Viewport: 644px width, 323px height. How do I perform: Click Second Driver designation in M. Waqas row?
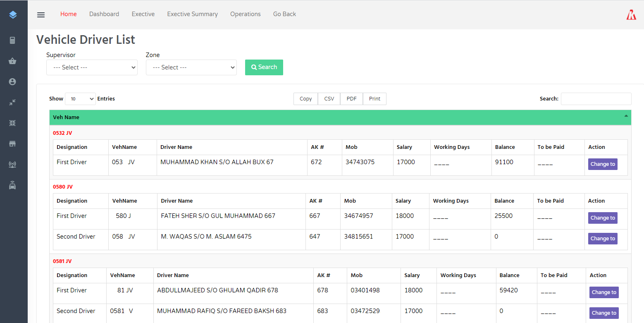coord(76,237)
